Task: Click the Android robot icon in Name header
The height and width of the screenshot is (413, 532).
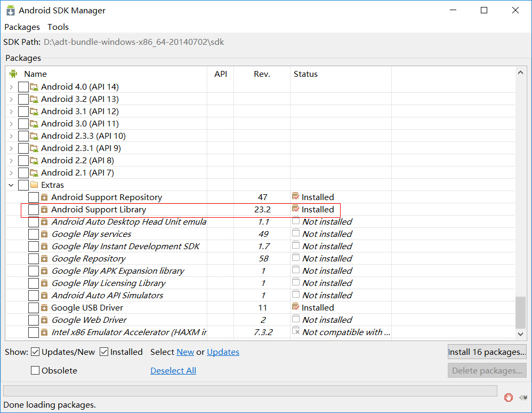Action: [x=13, y=74]
